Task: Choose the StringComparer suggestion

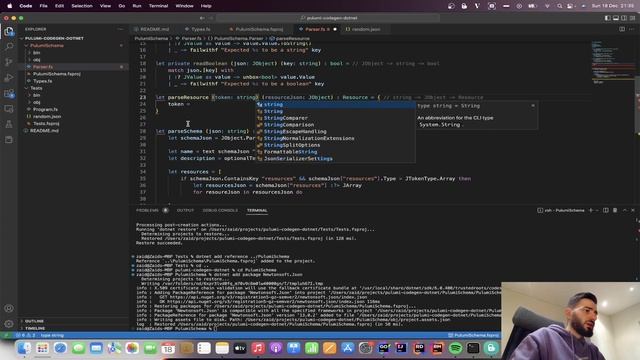Action: pyautogui.click(x=336, y=118)
